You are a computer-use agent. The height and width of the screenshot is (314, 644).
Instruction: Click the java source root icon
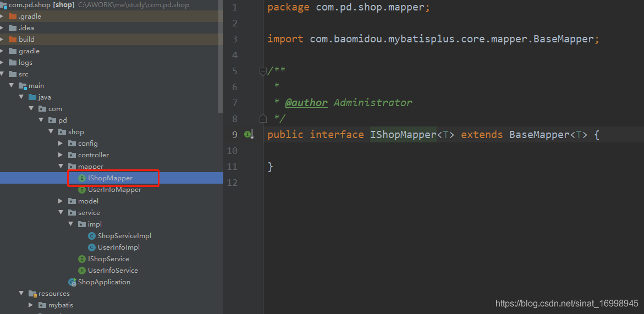pyautogui.click(x=32, y=97)
